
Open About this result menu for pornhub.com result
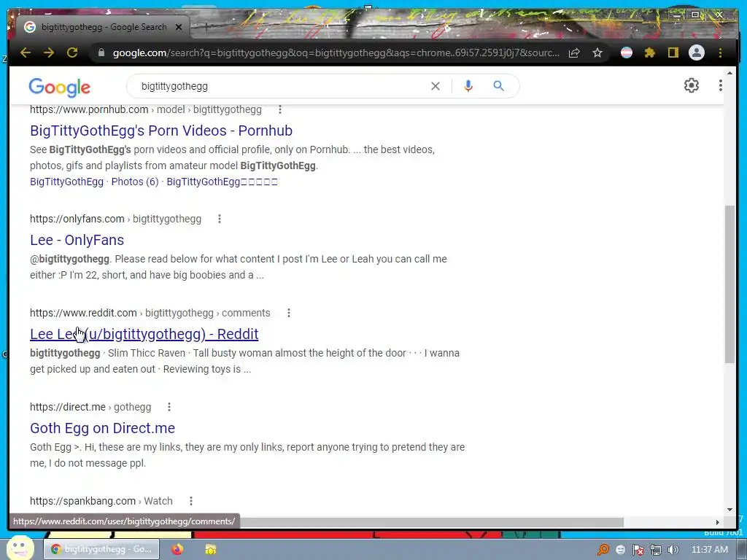[x=280, y=109]
